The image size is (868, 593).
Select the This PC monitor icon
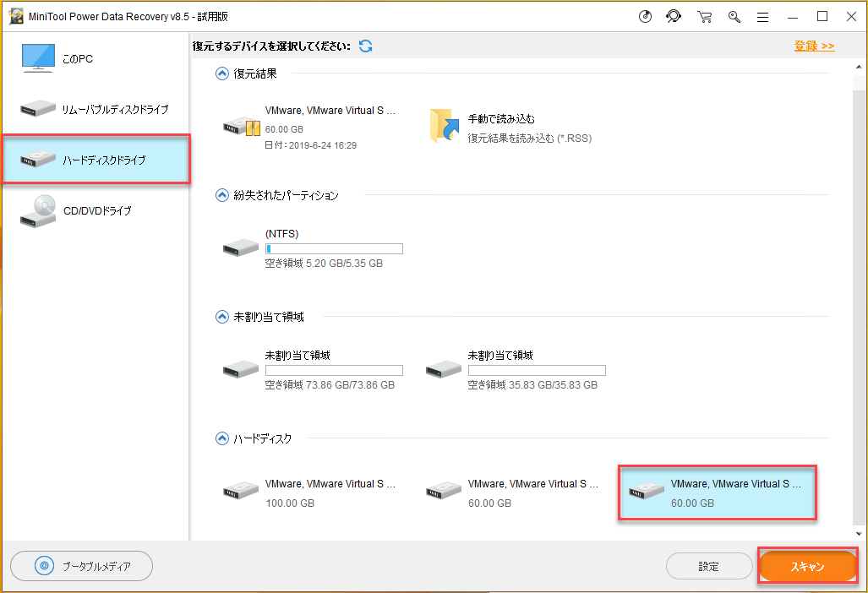38,58
